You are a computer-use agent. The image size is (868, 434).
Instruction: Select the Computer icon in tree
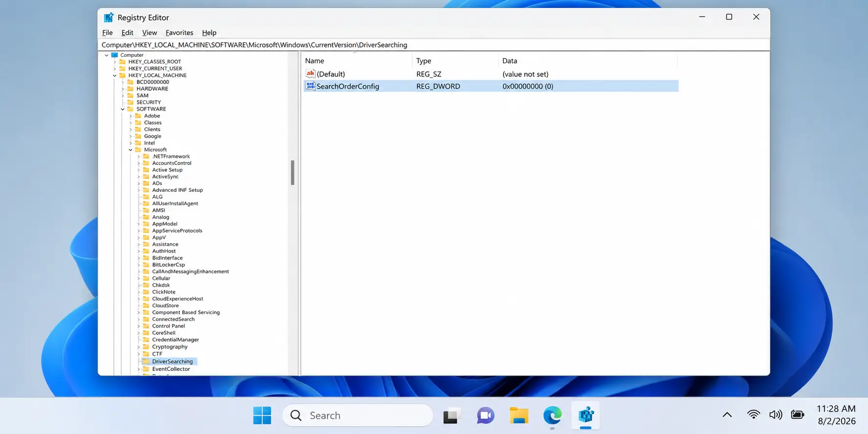[x=114, y=55]
